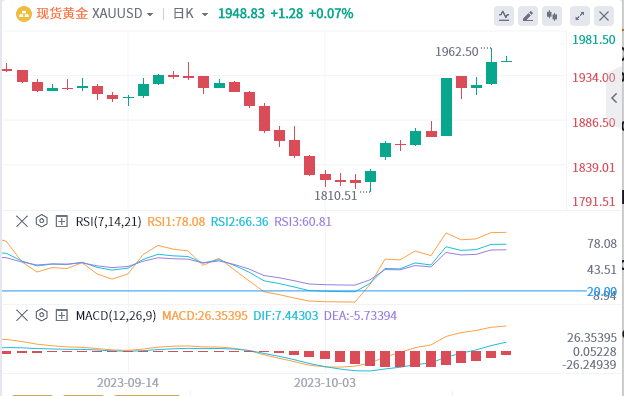Click the 2023-10-03 date label

click(325, 383)
